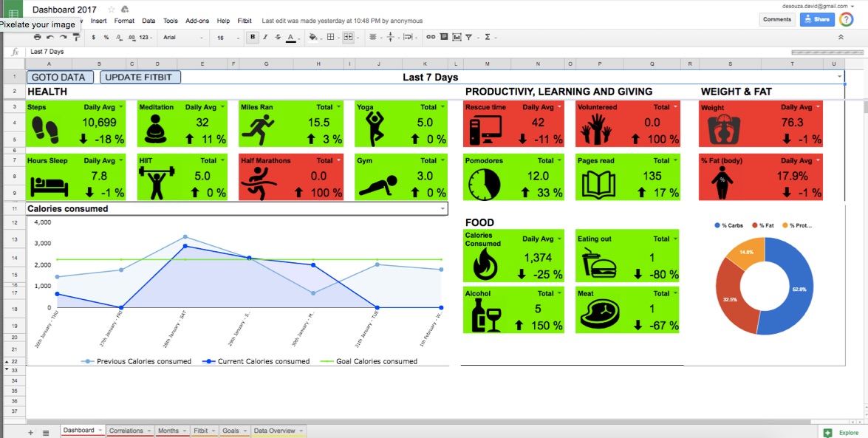Toggle bold formatting button

pyautogui.click(x=253, y=37)
